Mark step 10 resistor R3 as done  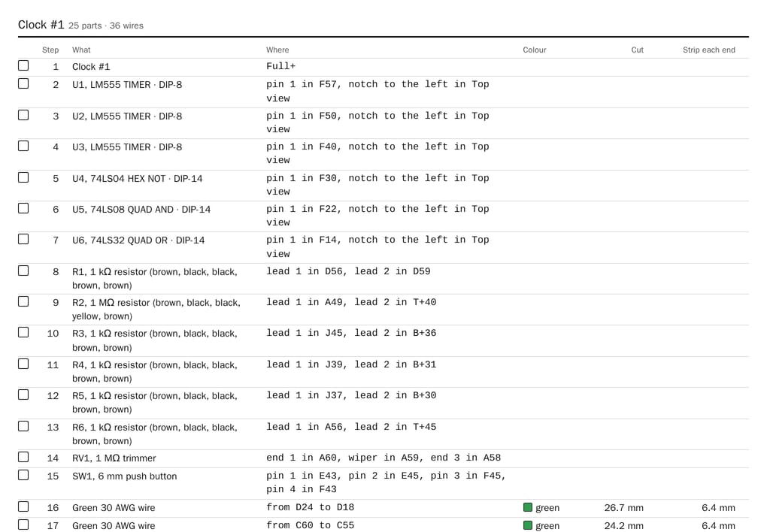click(23, 332)
